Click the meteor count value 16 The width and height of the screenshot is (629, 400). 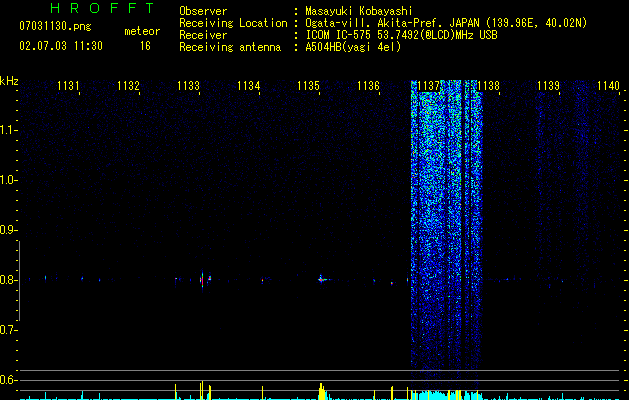coord(145,46)
